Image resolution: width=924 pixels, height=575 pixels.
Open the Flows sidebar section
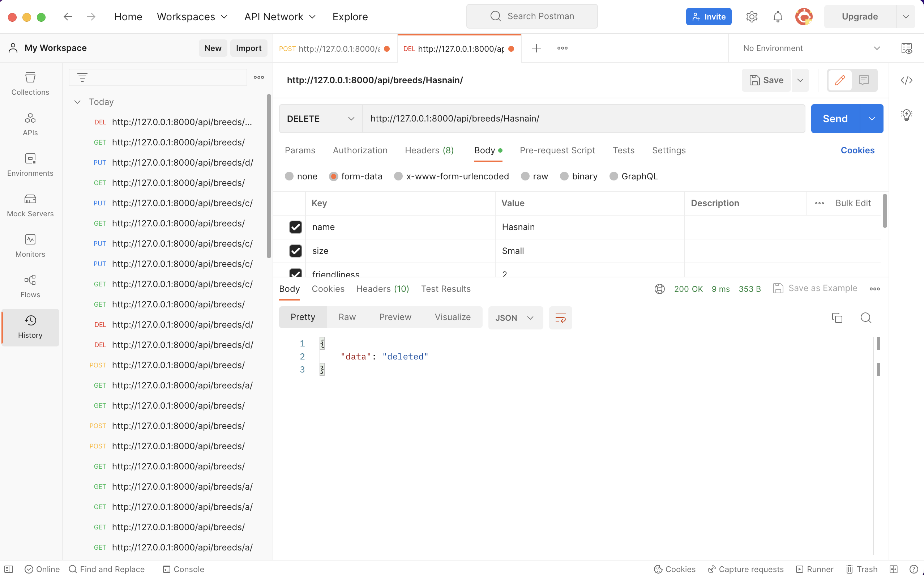[30, 286]
